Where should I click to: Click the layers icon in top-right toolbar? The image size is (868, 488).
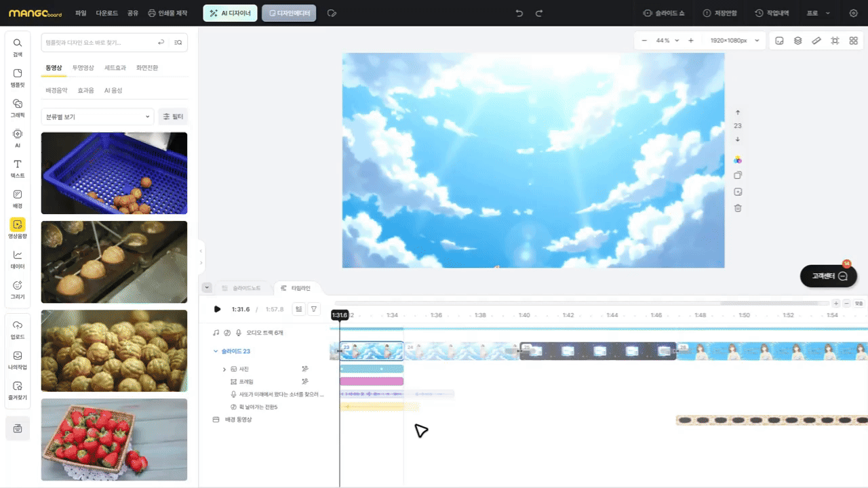(798, 41)
